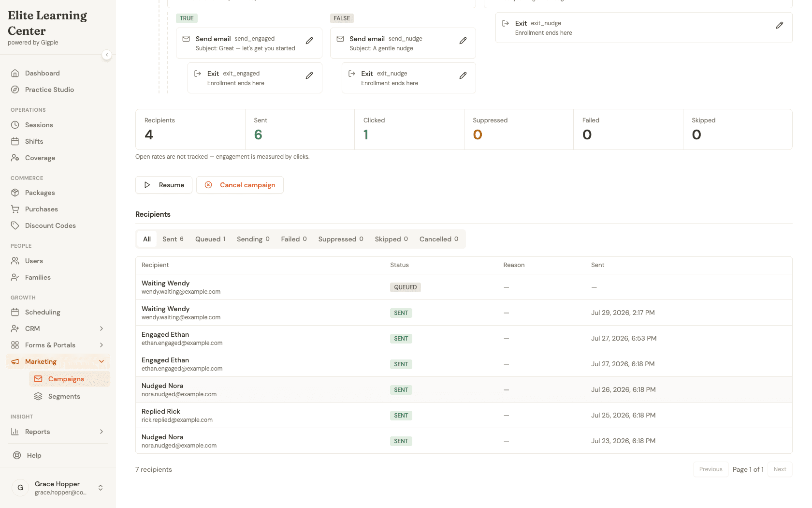Image resolution: width=812 pixels, height=508 pixels.
Task: Filter recipients by Suppressed tab
Action: click(341, 239)
